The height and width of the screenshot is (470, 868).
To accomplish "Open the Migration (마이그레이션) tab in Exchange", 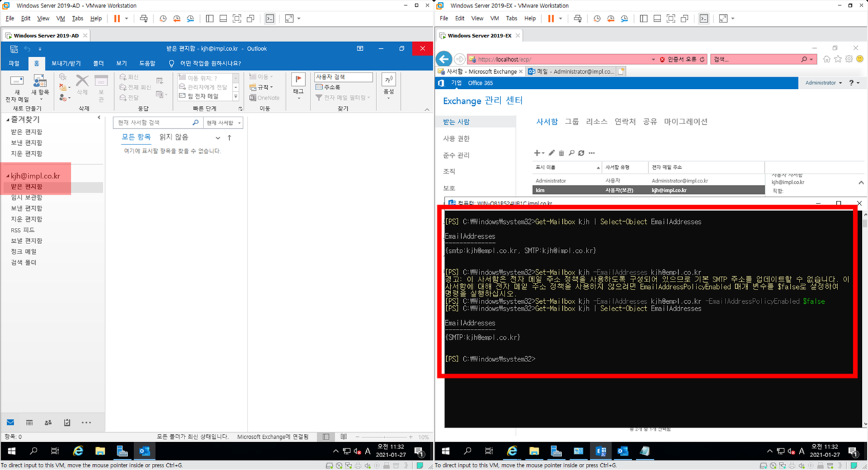I will click(686, 121).
